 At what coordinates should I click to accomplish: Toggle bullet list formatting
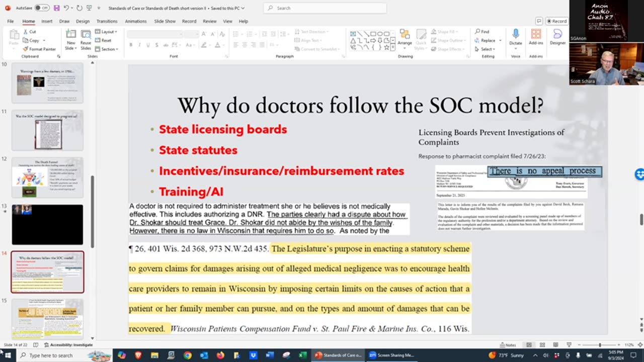click(236, 34)
